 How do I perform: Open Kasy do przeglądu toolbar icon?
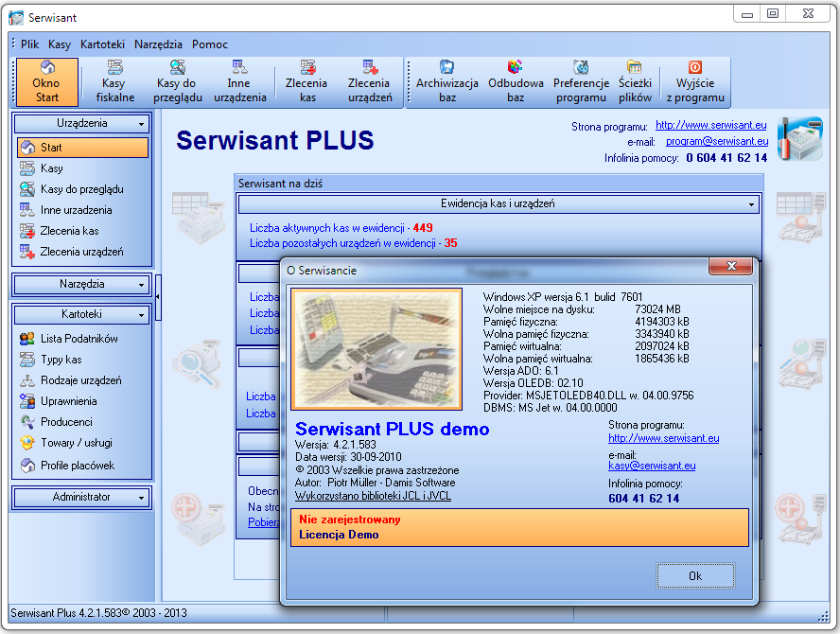(177, 82)
